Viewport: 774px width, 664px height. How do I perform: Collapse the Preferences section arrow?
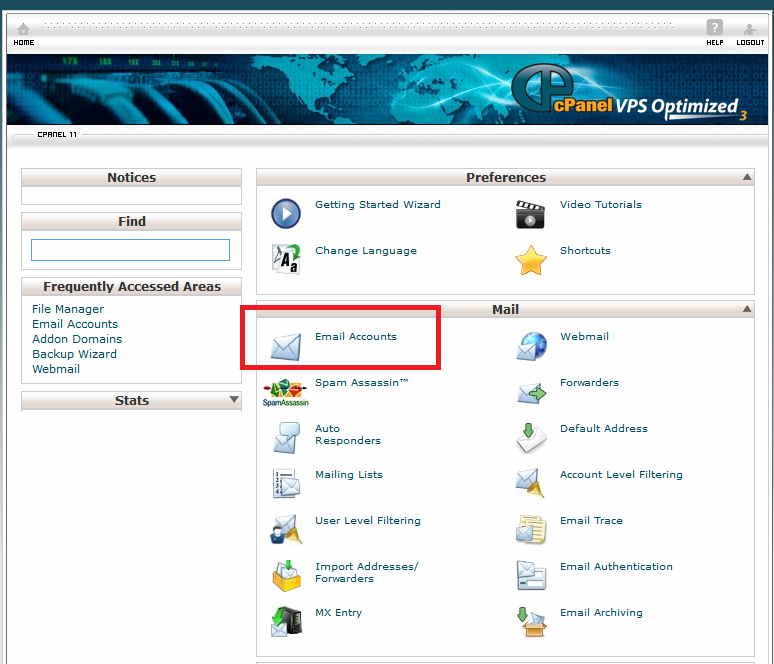(747, 177)
